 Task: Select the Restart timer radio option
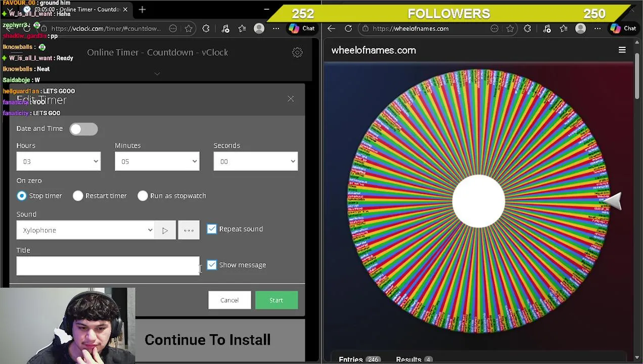coord(78,196)
